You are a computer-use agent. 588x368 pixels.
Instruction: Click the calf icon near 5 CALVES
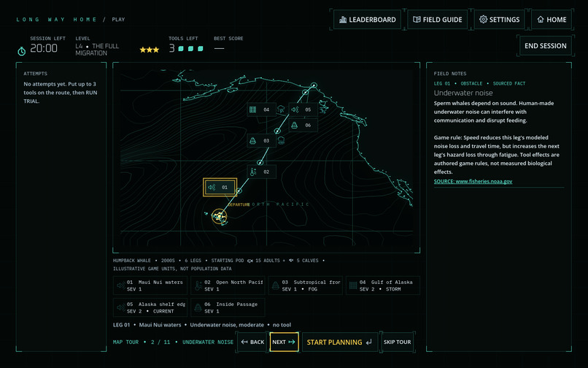(291, 260)
